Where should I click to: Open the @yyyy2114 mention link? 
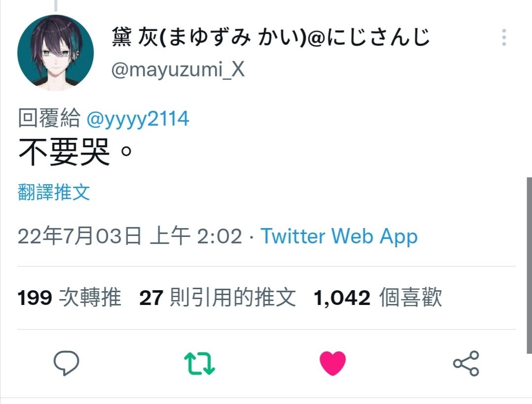click(x=138, y=119)
